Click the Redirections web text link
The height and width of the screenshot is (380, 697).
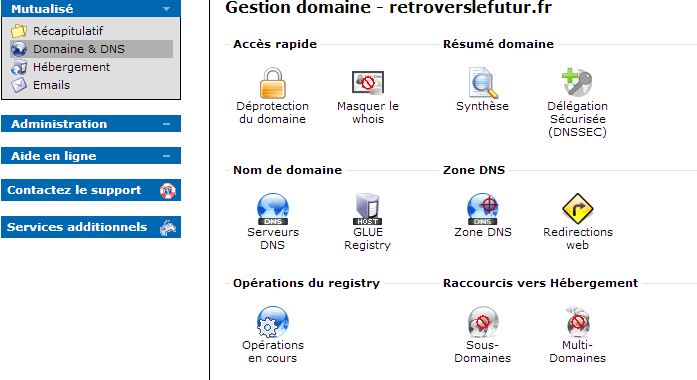click(x=578, y=238)
